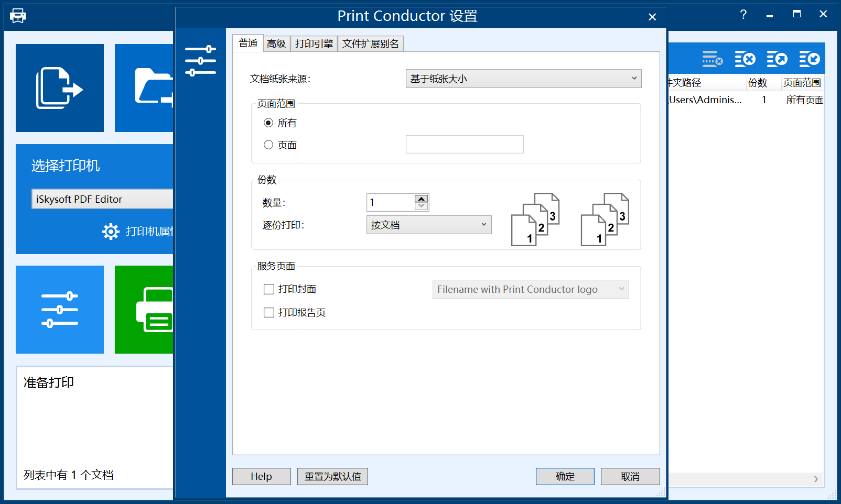Switch to the 文件扩展别名 tab
The height and width of the screenshot is (504, 841).
coord(370,43)
